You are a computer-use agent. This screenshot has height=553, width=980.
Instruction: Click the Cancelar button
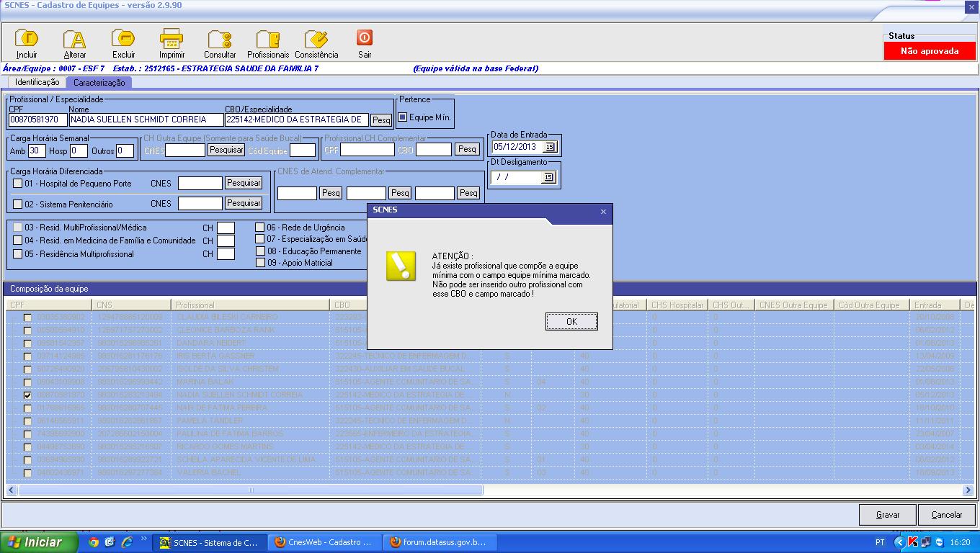[x=947, y=515]
